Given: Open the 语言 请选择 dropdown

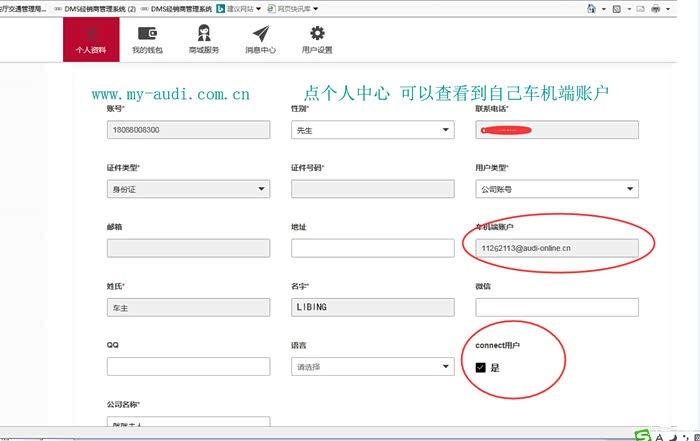Looking at the screenshot, I should coord(372,367).
